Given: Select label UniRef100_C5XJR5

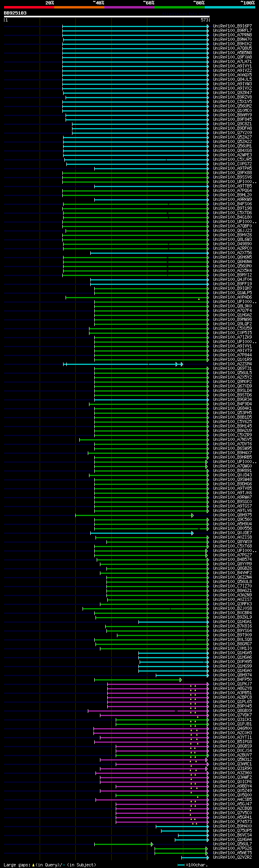Looking at the screenshot, I should [232, 159].
